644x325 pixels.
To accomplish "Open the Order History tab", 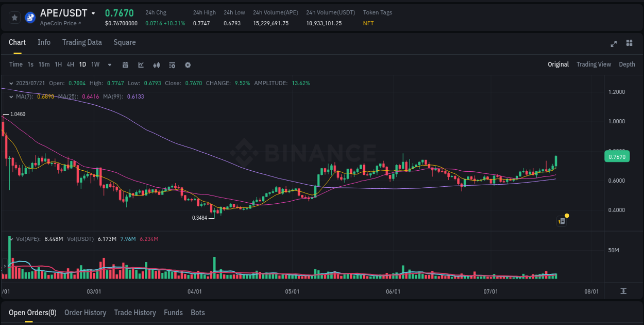I will [85, 313].
